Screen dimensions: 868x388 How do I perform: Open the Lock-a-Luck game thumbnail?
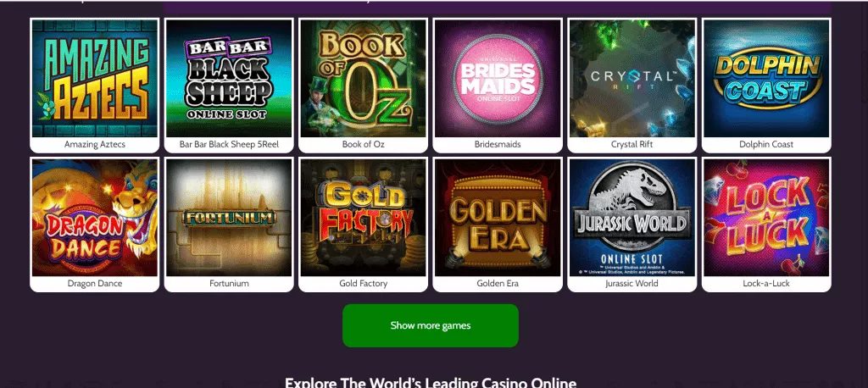coord(766,218)
